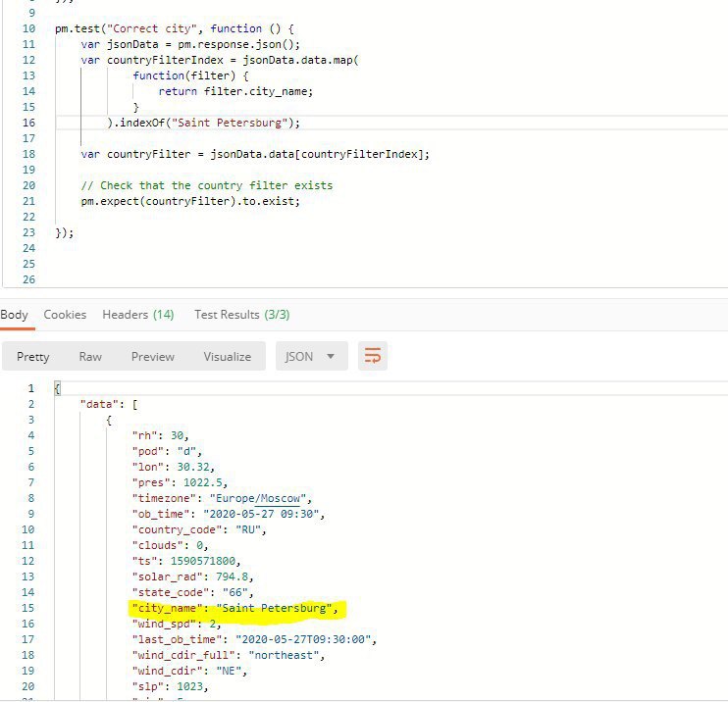The image size is (728, 702).
Task: Select the Preview view button
Action: pyautogui.click(x=153, y=356)
